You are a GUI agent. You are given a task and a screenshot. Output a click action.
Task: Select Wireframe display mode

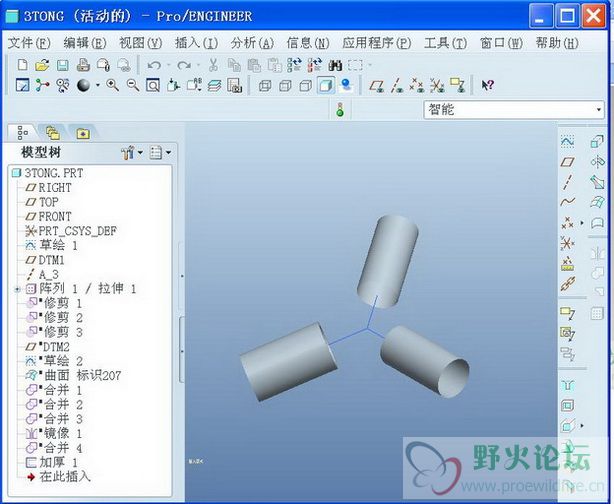pos(265,85)
